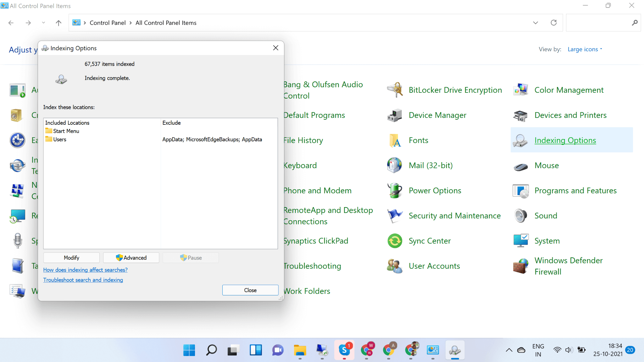The width and height of the screenshot is (644, 362).
Task: Select the Security and Maintenance flag icon
Action: 395,216
